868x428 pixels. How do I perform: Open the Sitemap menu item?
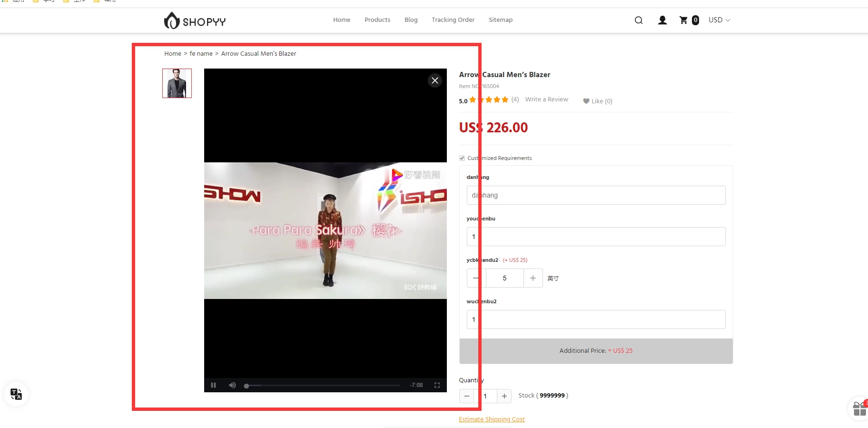[501, 20]
